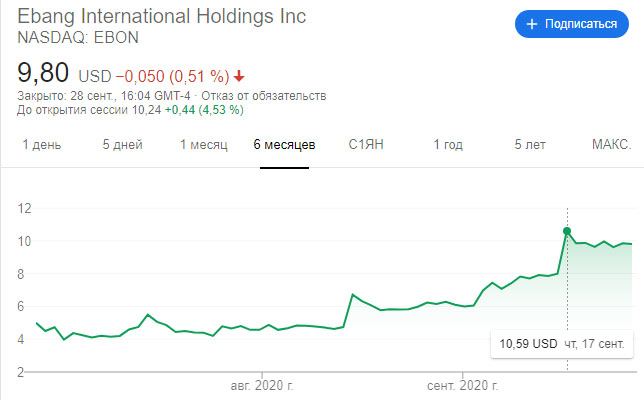Click the сент. 2020 г. axis label

464,385
